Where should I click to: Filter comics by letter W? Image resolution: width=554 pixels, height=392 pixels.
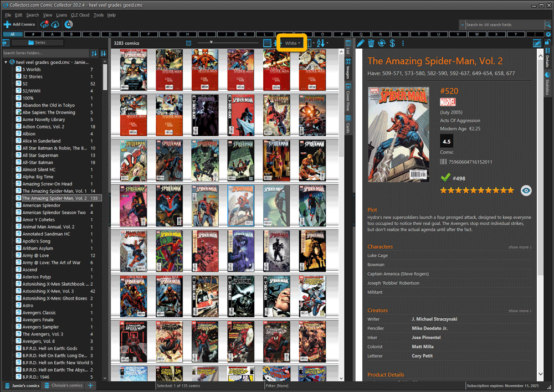[x=476, y=34]
